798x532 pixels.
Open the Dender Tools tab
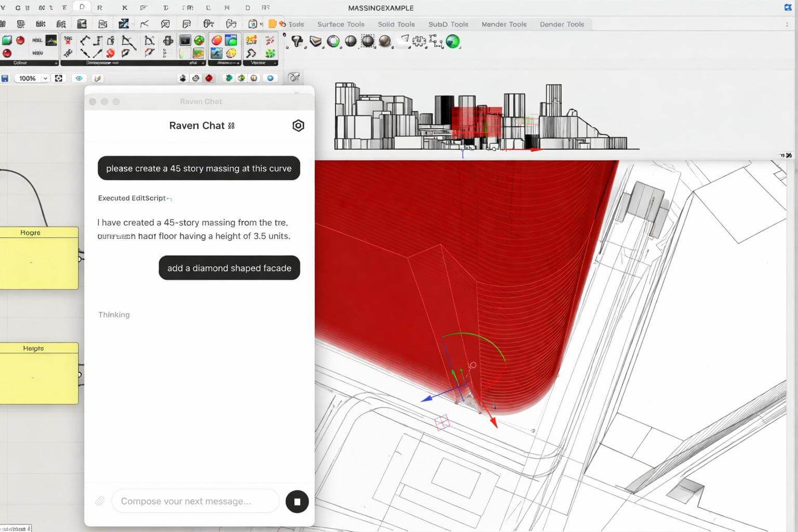[x=562, y=24]
